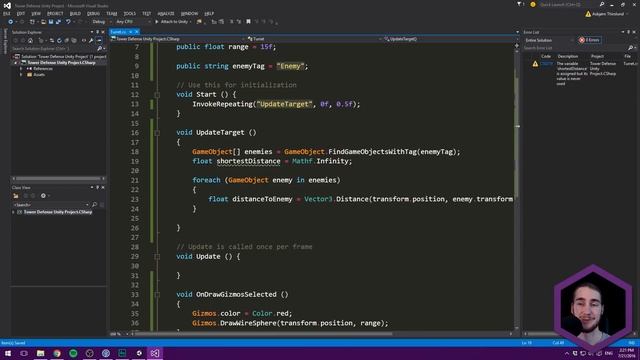Expand the References node

click(21, 69)
